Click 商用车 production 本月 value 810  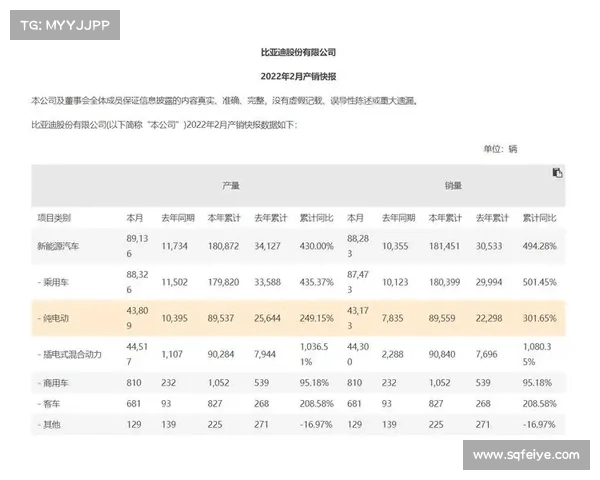134,383
